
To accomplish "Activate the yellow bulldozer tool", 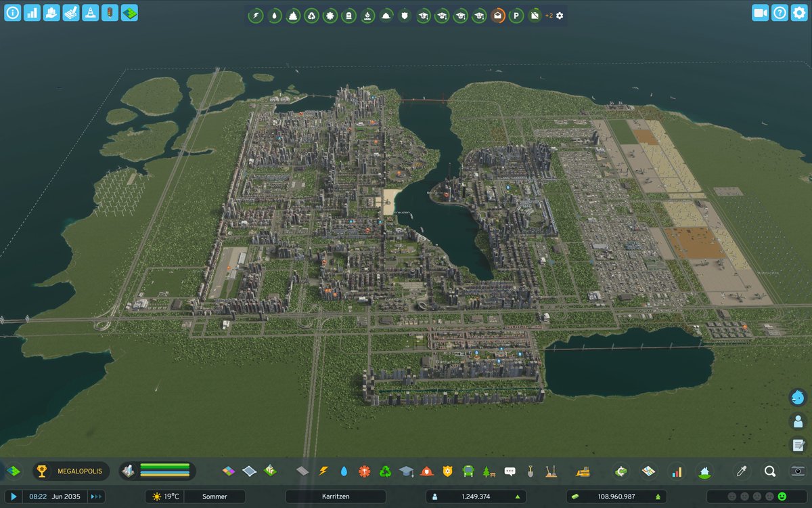I will coord(583,471).
